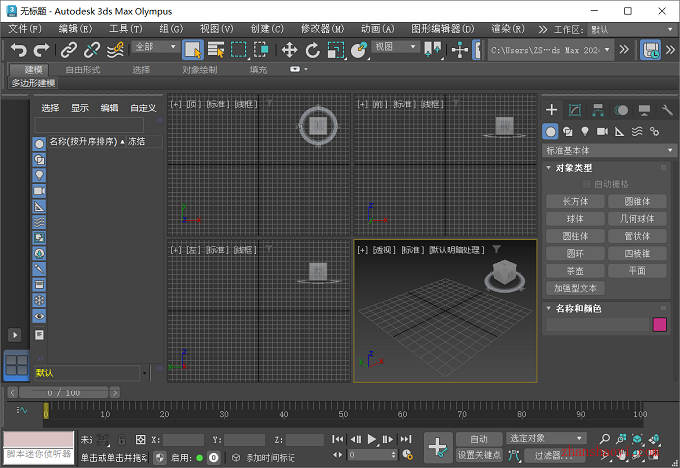This screenshot has width=680, height=468.
Task: Choose Rectangular Selection Region tool
Action: [x=239, y=50]
